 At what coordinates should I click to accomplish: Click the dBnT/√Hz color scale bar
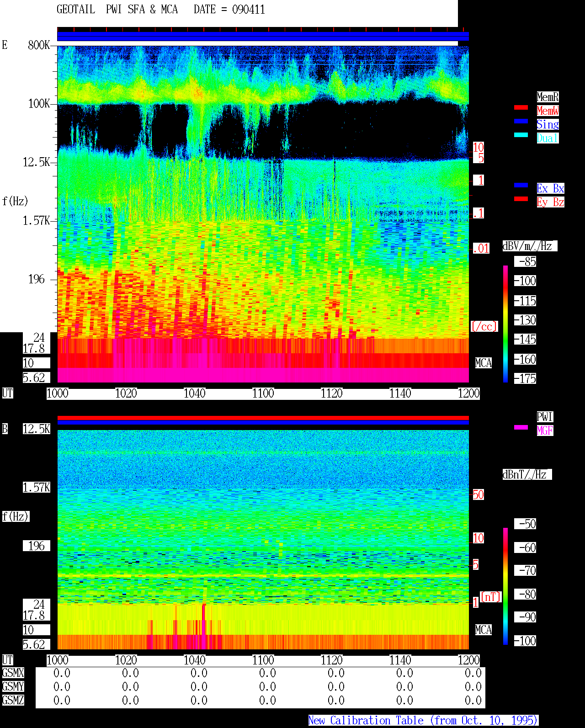point(505,586)
